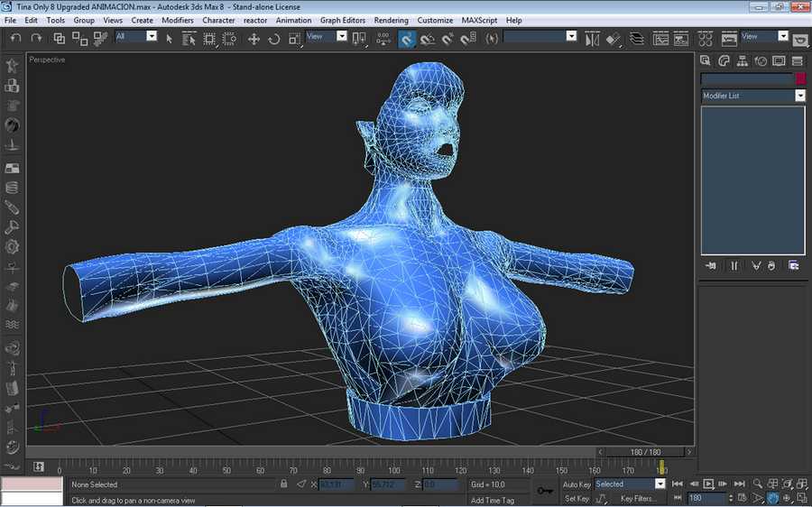Click Pin Stack icon below modifier list
The width and height of the screenshot is (812, 507).
(711, 265)
